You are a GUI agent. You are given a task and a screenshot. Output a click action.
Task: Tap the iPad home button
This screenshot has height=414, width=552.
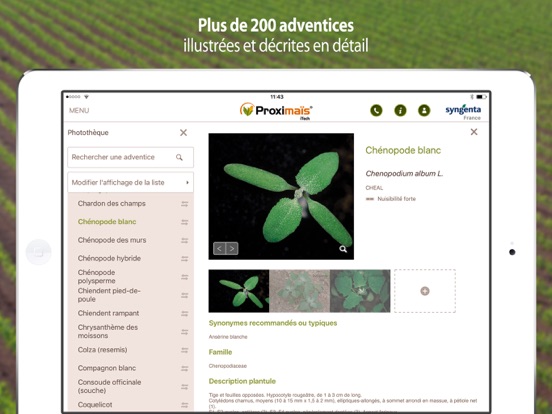point(38,252)
